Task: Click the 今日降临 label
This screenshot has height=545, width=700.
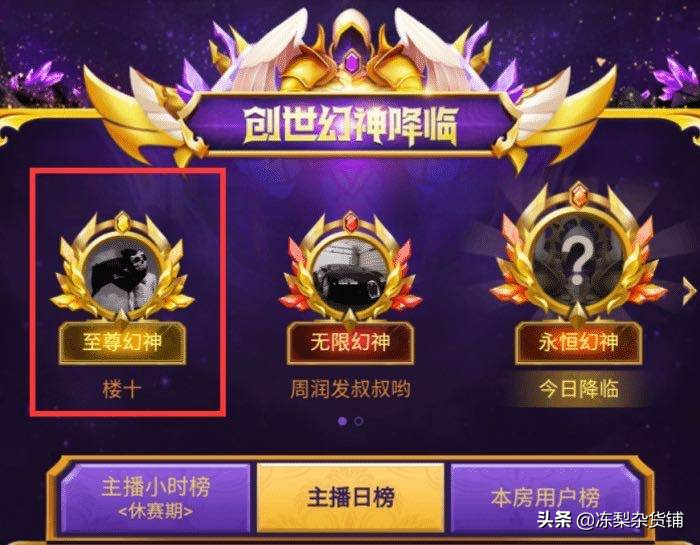Action: tap(579, 389)
